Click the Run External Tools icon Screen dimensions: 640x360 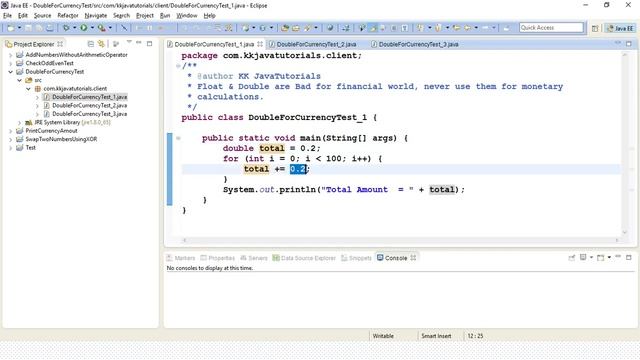coord(101,28)
